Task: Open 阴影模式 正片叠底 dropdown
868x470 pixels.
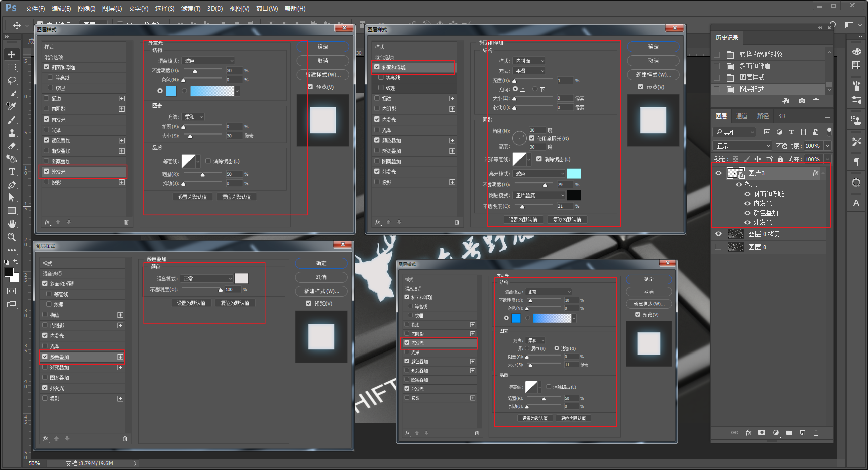Action: pos(539,195)
